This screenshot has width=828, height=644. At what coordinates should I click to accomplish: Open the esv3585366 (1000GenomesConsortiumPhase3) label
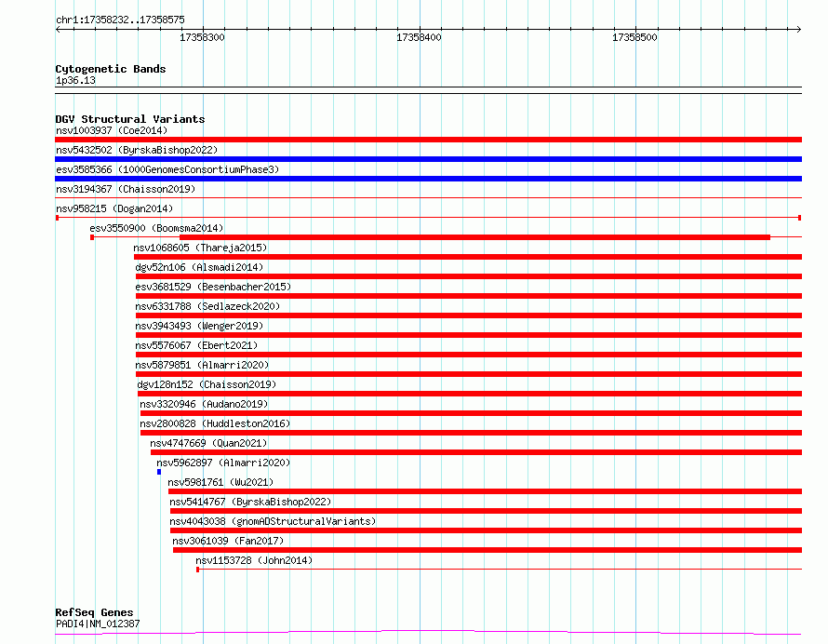click(x=167, y=169)
